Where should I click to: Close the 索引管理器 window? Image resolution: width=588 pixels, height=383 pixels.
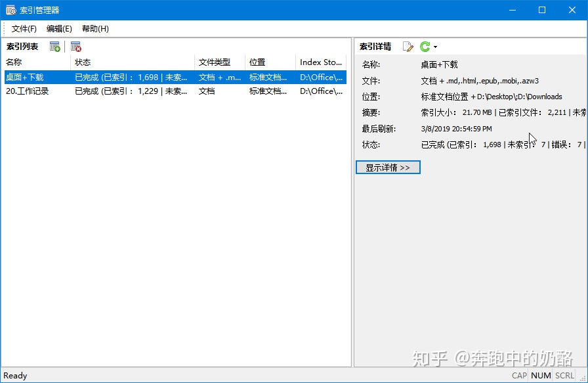pyautogui.click(x=572, y=10)
